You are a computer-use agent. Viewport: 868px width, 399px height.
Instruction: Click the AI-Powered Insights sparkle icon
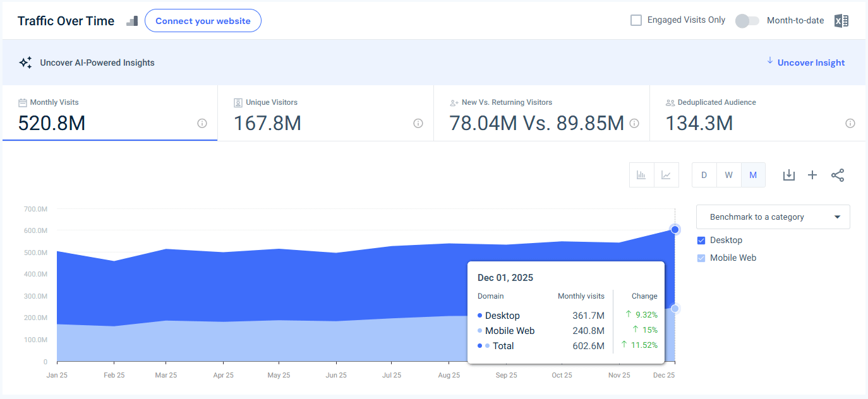click(25, 62)
